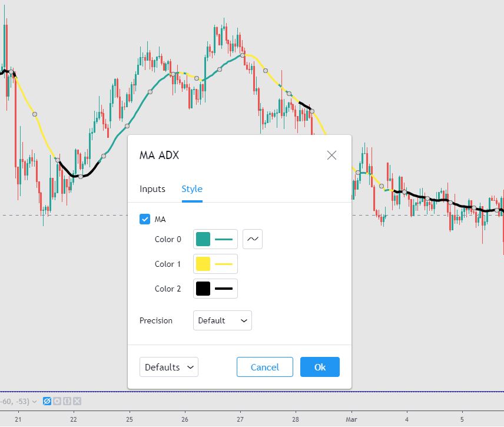This screenshot has height=427, width=504.
Task: Expand the indicator legend chevron at bottom left
Action: 33,400
